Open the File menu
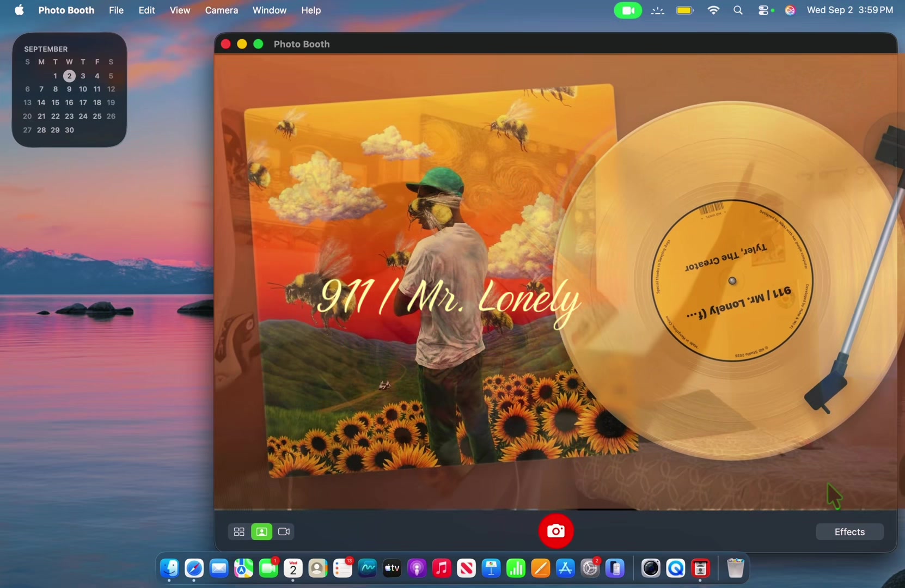Image resolution: width=905 pixels, height=588 pixels. [x=116, y=10]
